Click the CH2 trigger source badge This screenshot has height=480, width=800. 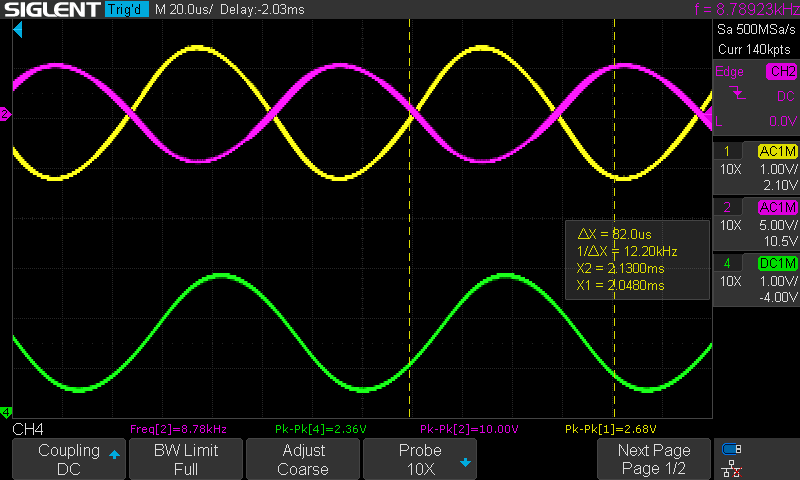pos(782,71)
